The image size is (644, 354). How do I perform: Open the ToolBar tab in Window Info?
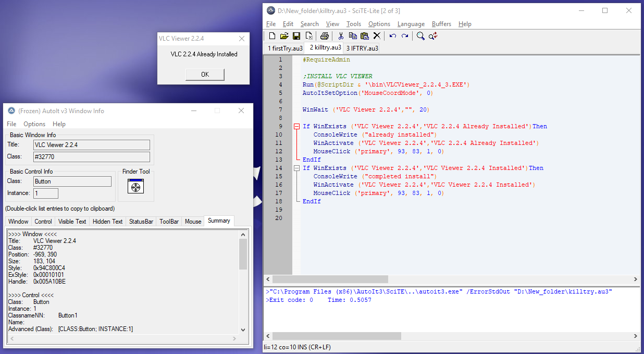pos(169,222)
